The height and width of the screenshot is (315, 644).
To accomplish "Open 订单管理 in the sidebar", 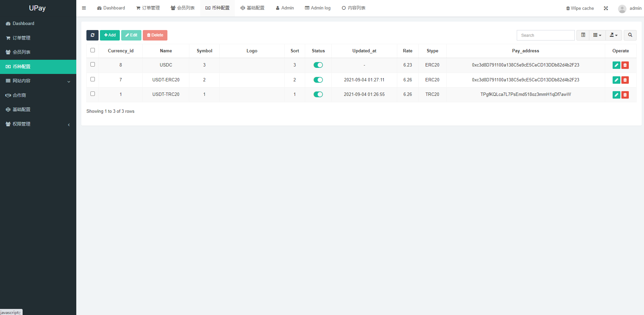I will coord(38,38).
